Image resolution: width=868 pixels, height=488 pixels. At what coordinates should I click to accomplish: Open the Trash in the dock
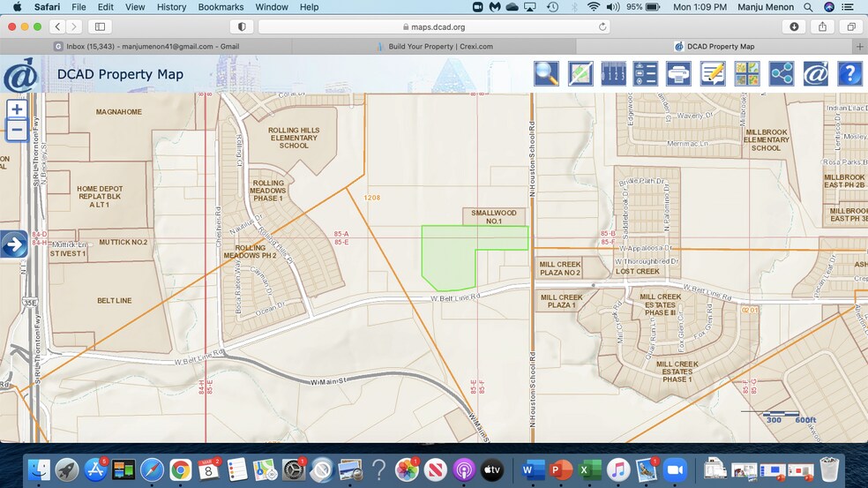(x=829, y=469)
